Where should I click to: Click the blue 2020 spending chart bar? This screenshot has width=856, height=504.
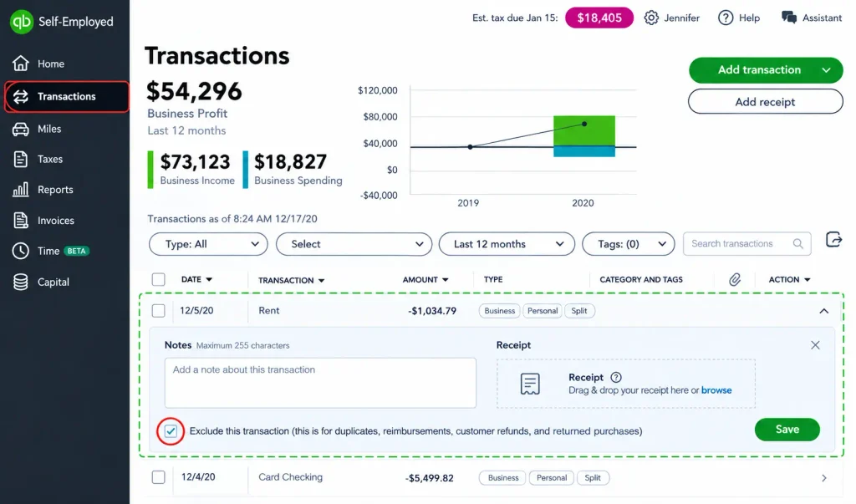pyautogui.click(x=584, y=152)
